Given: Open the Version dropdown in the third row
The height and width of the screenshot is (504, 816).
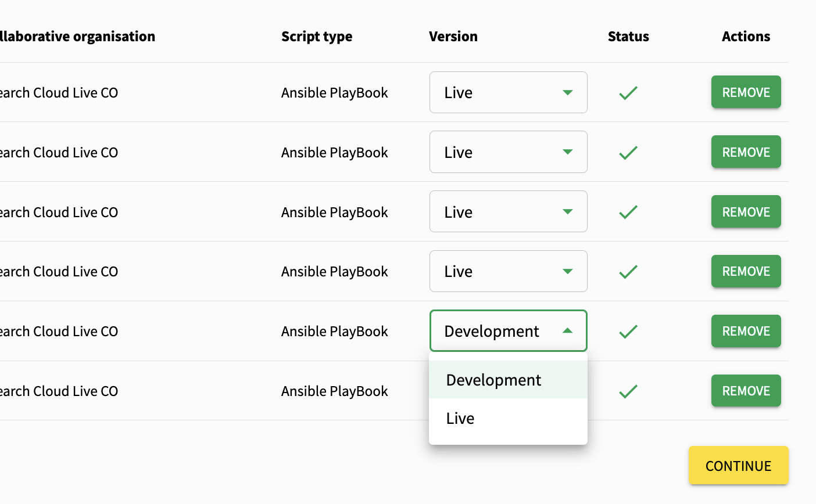Looking at the screenshot, I should point(508,212).
